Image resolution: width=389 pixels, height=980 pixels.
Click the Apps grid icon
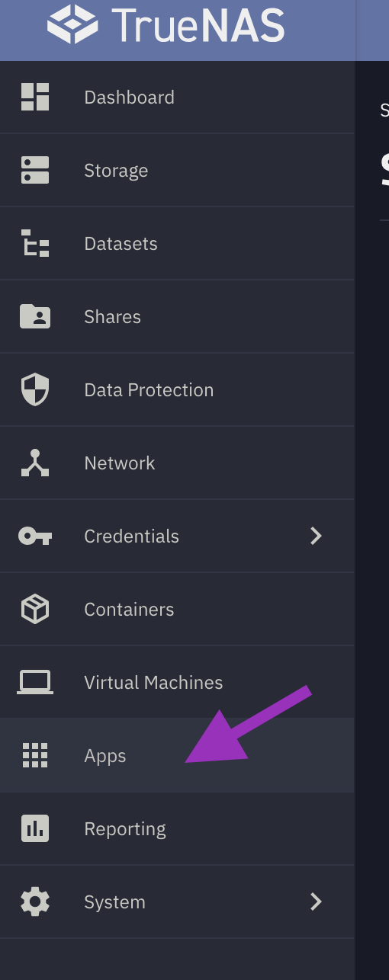[x=35, y=756]
